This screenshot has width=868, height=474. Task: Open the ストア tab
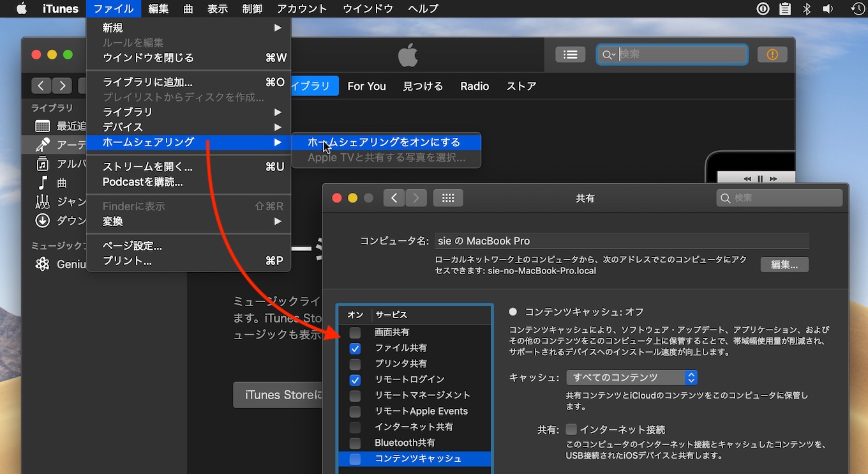click(x=521, y=86)
